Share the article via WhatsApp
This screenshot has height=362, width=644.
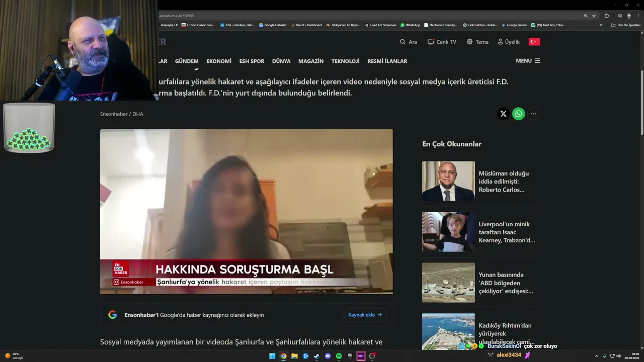pos(518,114)
